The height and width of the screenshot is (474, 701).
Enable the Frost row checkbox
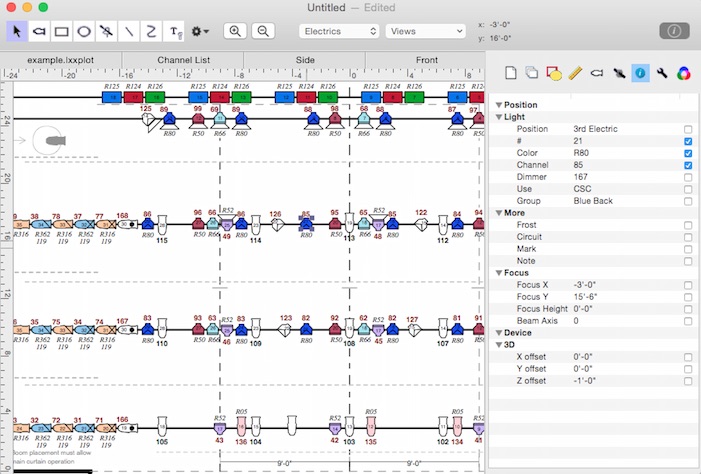point(688,225)
